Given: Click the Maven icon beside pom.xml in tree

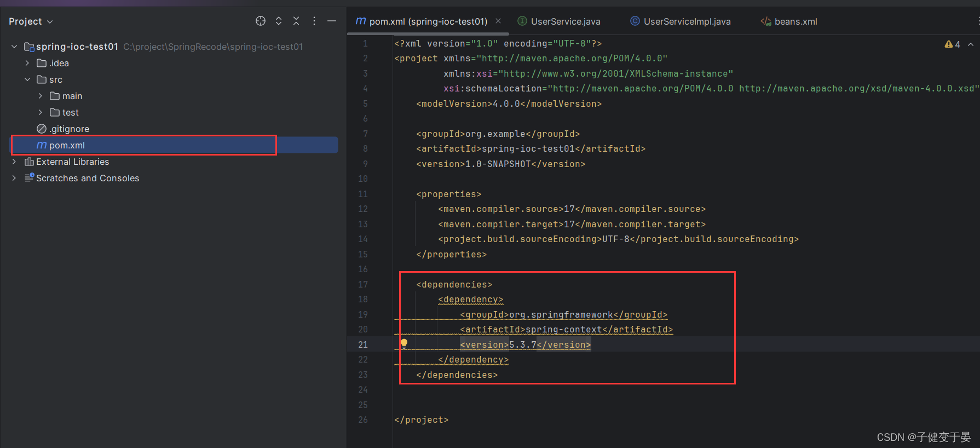Looking at the screenshot, I should coord(42,145).
